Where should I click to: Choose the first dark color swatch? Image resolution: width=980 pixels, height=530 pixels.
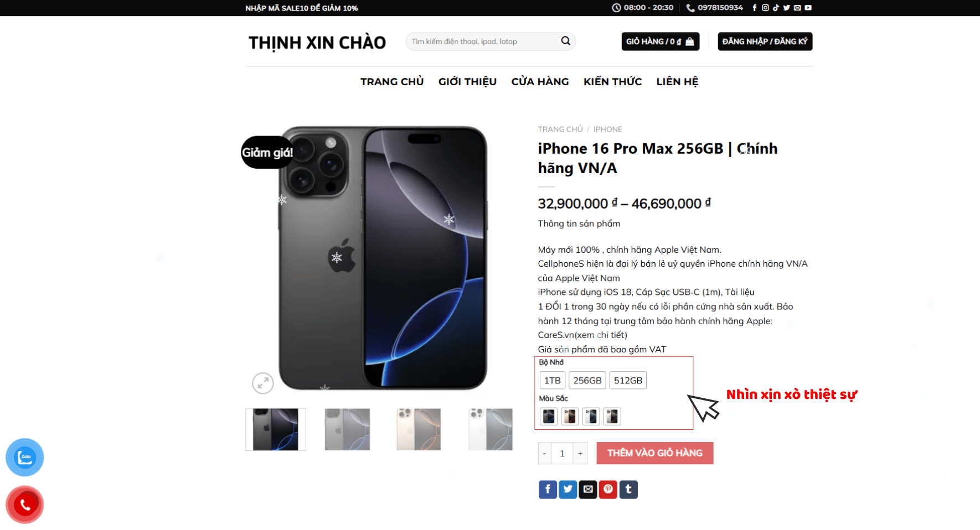(x=549, y=416)
